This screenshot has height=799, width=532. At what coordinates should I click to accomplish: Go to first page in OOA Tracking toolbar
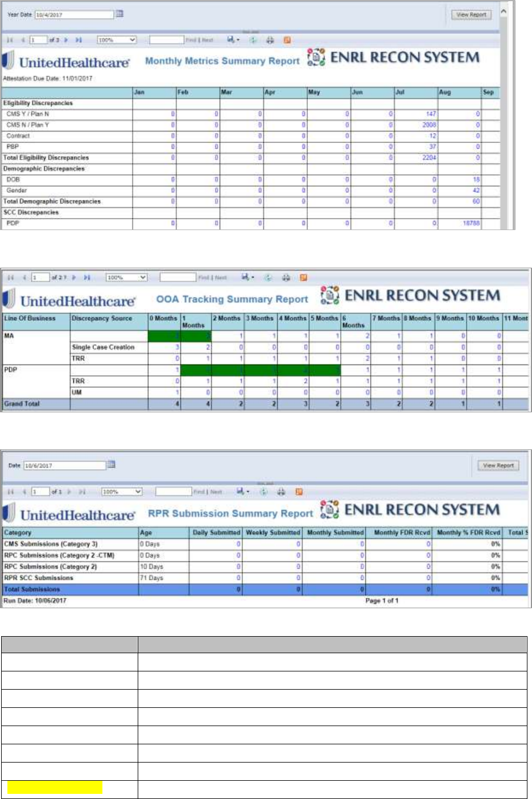[10, 277]
